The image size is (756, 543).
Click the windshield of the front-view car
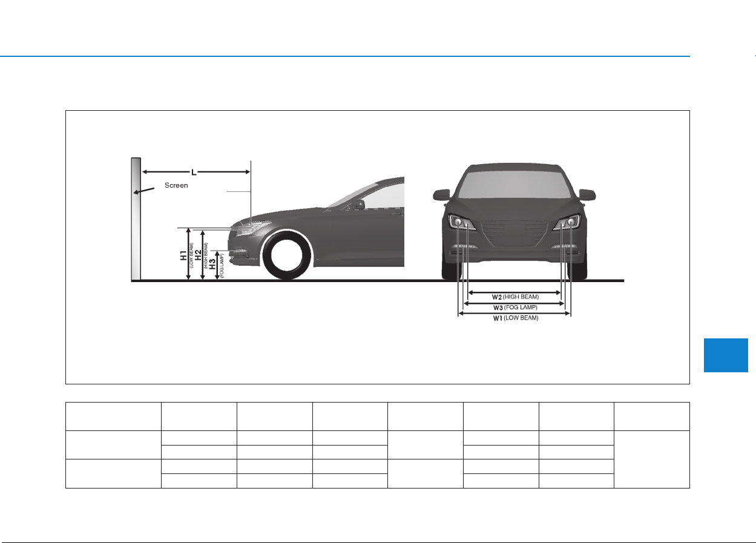click(x=514, y=183)
